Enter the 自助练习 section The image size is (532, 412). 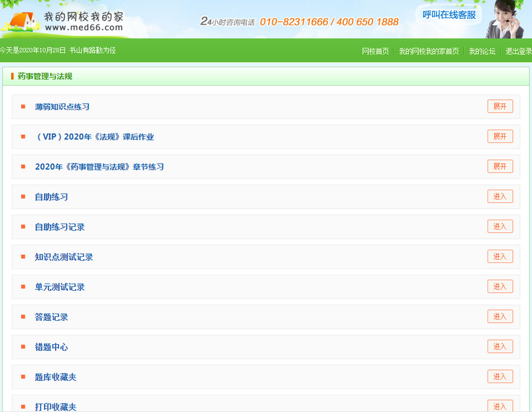coord(500,196)
